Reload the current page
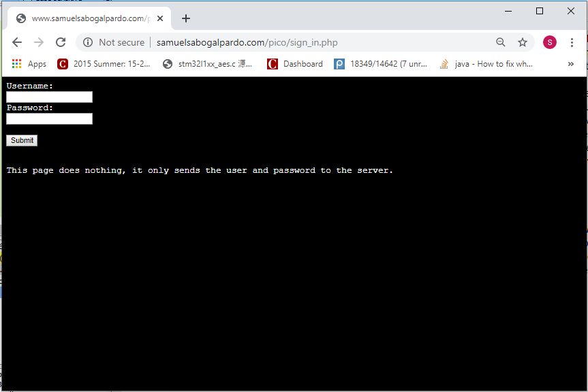 (61, 42)
